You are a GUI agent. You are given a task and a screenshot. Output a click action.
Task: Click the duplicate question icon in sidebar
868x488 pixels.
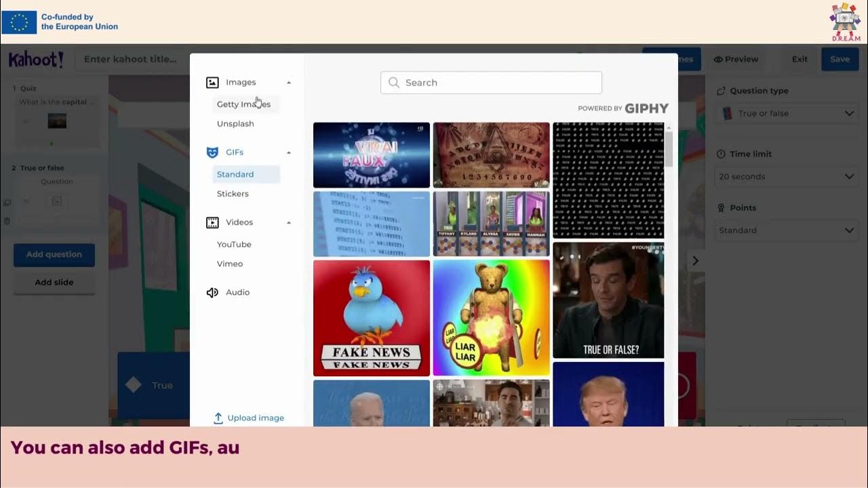pos(7,203)
